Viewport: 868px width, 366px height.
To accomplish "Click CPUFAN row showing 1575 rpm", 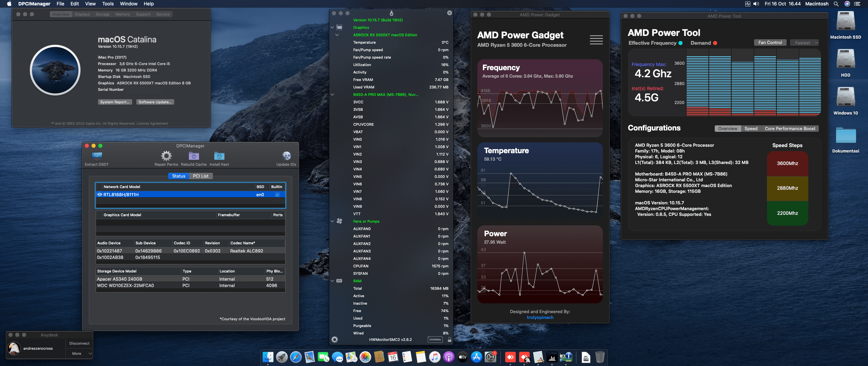I will [400, 266].
